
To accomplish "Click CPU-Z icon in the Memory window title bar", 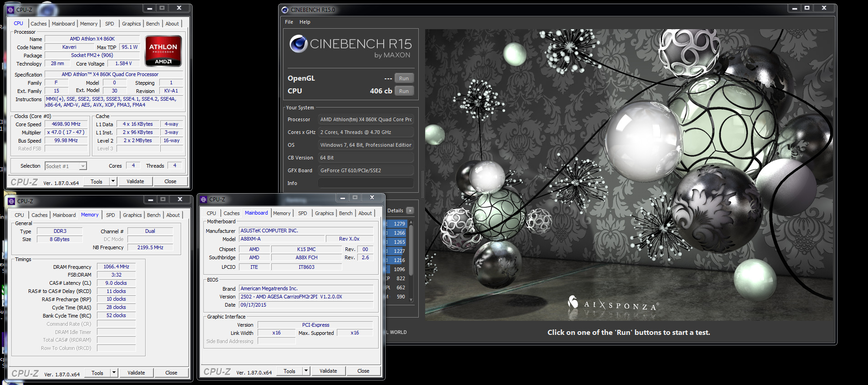I will pos(11,201).
